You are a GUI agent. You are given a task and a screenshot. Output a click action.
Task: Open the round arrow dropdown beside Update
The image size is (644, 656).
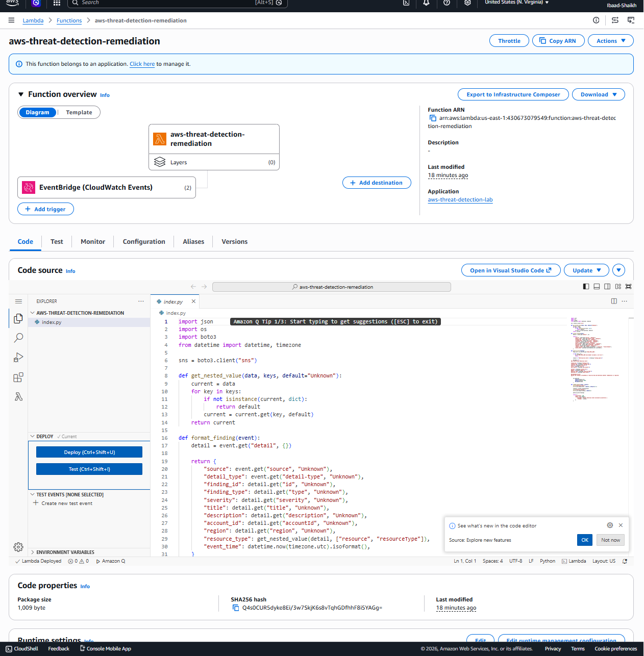coord(618,270)
